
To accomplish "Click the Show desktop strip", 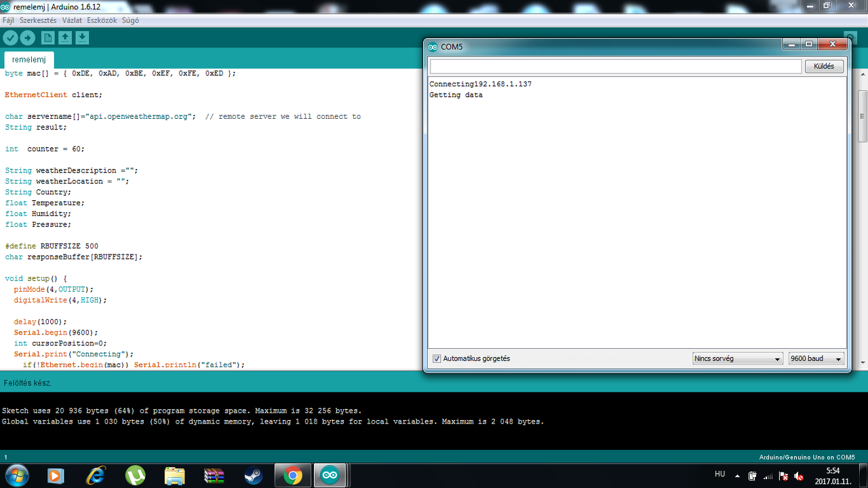I will pos(863,476).
